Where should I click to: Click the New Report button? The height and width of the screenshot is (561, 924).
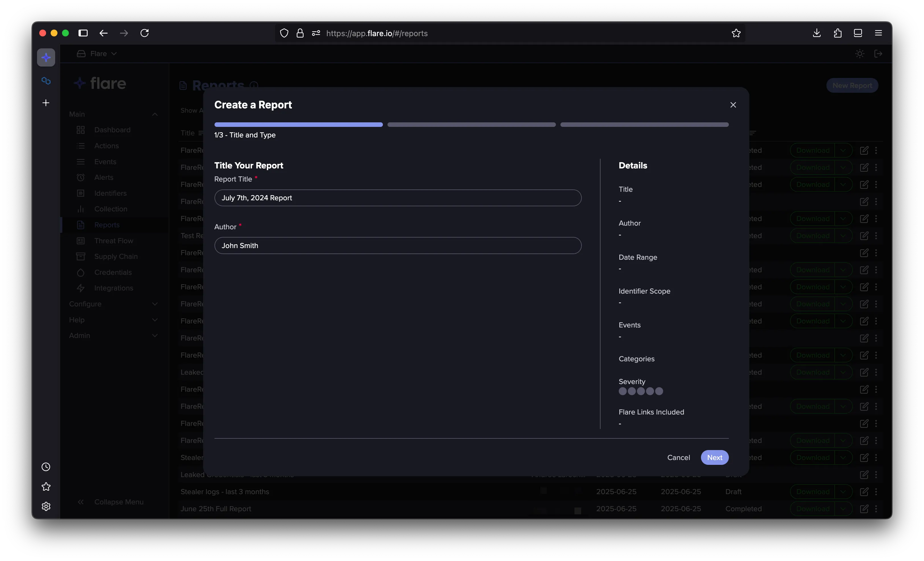(x=852, y=85)
